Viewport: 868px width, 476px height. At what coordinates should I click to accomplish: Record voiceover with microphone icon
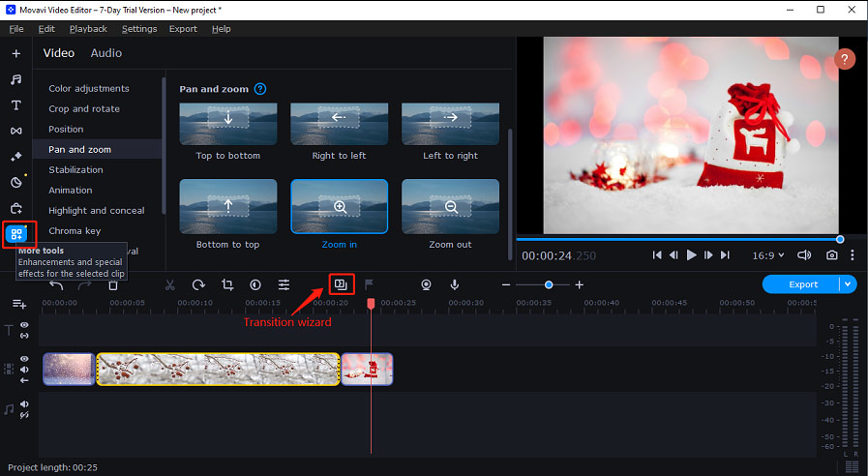point(454,285)
